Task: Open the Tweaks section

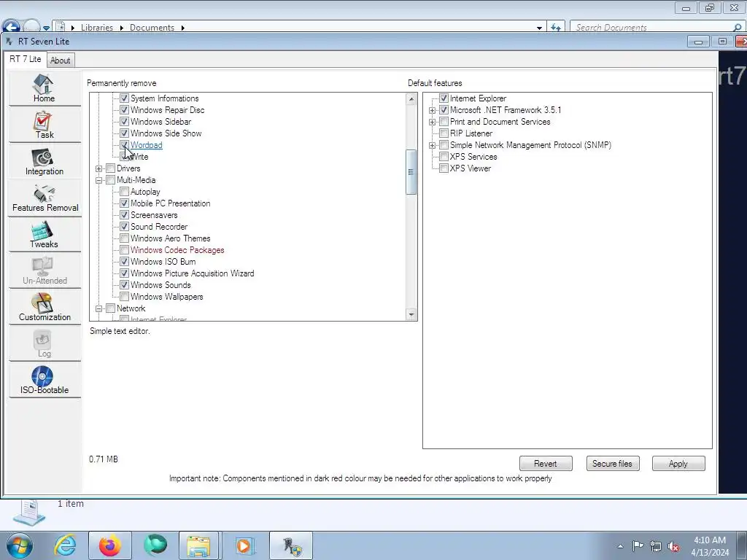Action: click(x=44, y=234)
